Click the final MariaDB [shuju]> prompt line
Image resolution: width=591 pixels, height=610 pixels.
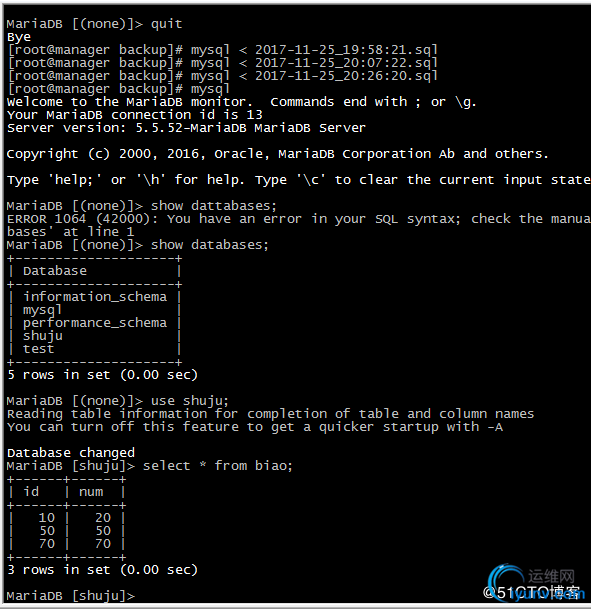(71, 596)
